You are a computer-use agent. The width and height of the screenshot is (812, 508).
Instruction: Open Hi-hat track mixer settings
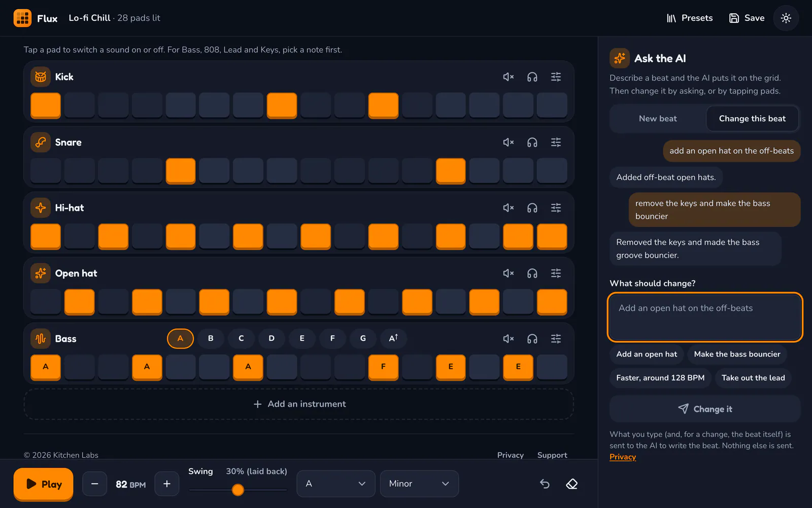[x=556, y=208]
